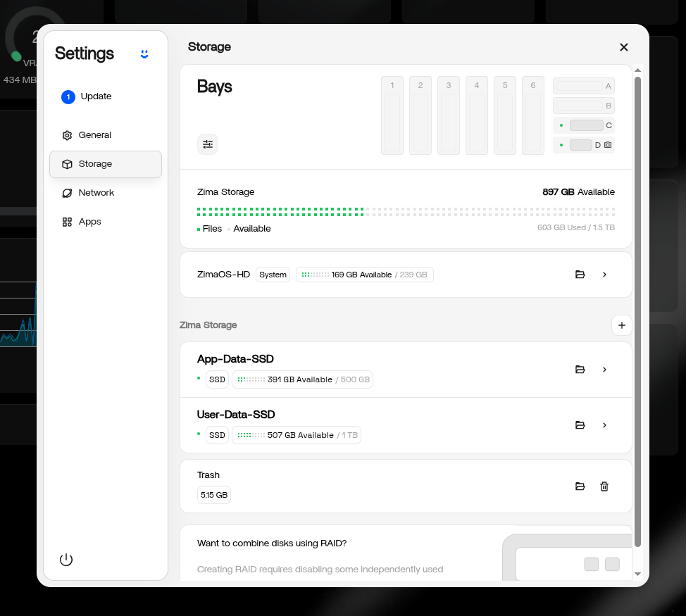This screenshot has height=616, width=686.
Task: Open Apps settings
Action: tap(106, 222)
